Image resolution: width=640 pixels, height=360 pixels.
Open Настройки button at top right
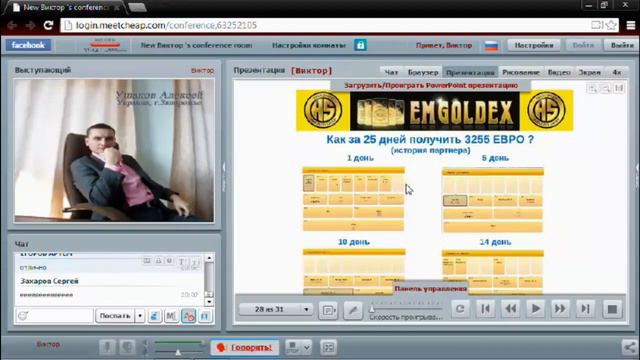coord(533,45)
